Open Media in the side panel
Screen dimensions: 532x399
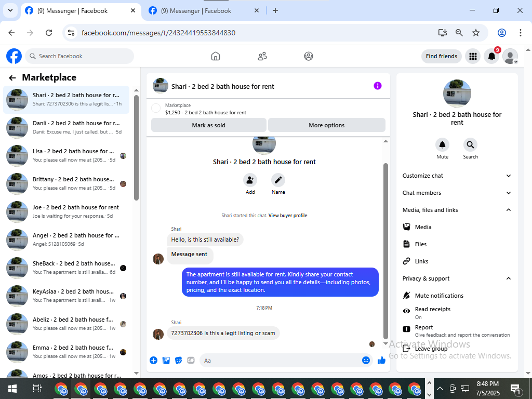(457, 227)
